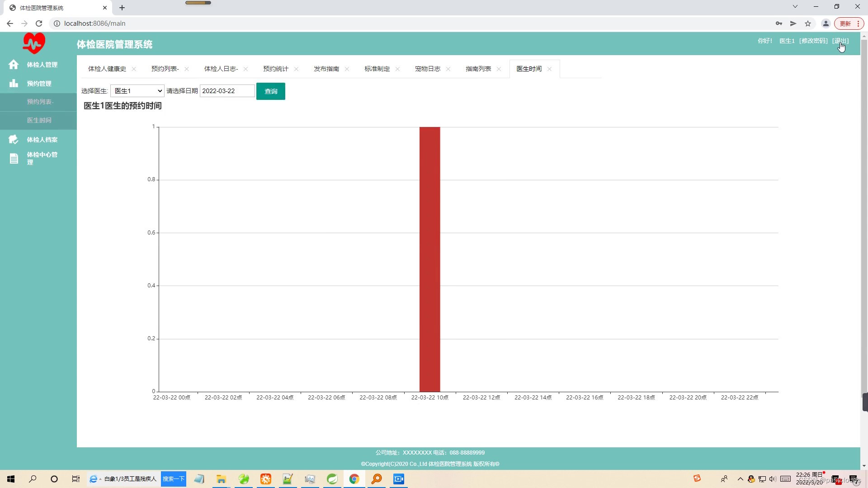
Task: Open the 选择医生 doctor dropdown
Action: (137, 90)
